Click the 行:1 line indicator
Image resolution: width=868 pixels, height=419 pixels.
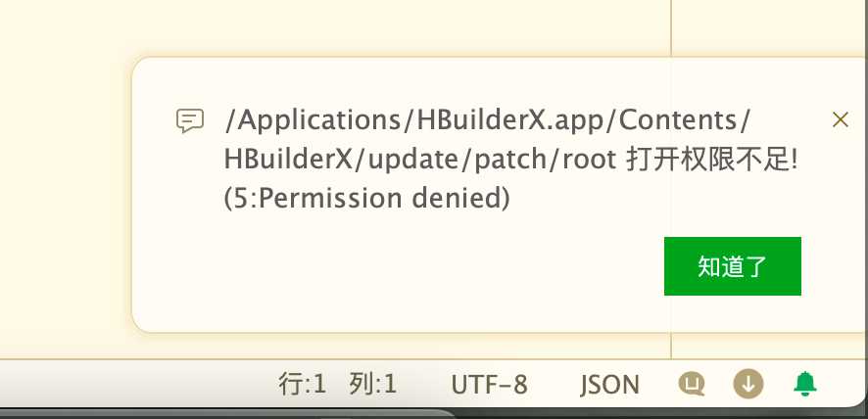pos(303,384)
